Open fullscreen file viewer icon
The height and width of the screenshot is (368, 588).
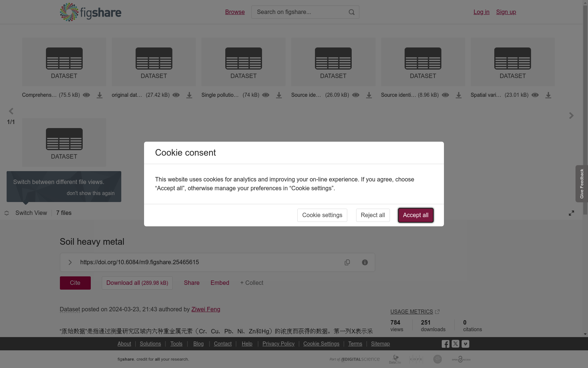(x=571, y=213)
